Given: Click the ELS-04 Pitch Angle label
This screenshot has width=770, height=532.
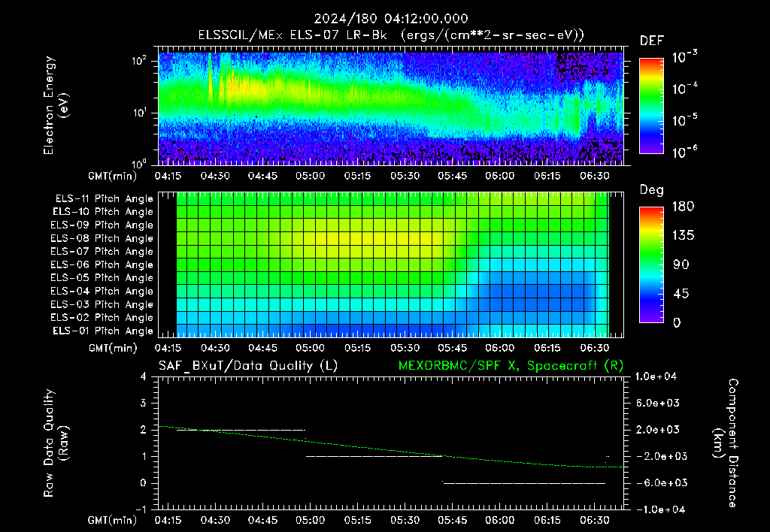Looking at the screenshot, I should [x=102, y=291].
